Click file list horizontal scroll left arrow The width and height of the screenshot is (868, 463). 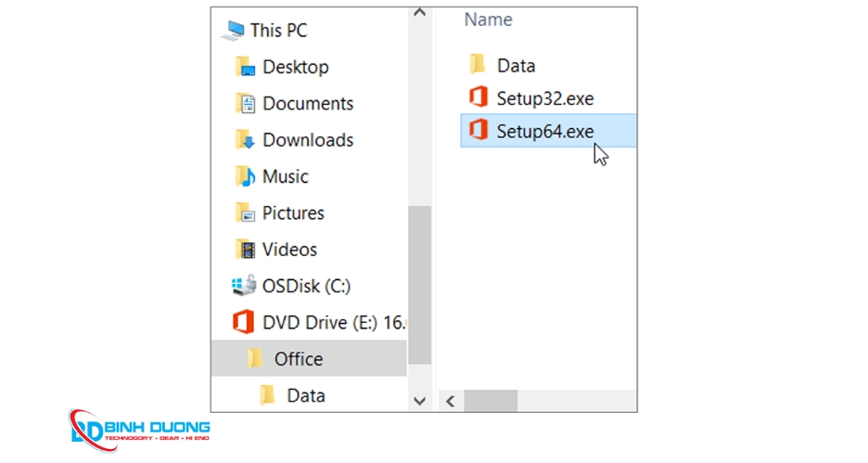(x=451, y=401)
